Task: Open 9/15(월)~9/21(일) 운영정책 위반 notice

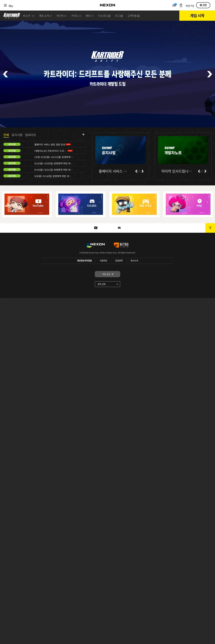Action: coord(53,170)
